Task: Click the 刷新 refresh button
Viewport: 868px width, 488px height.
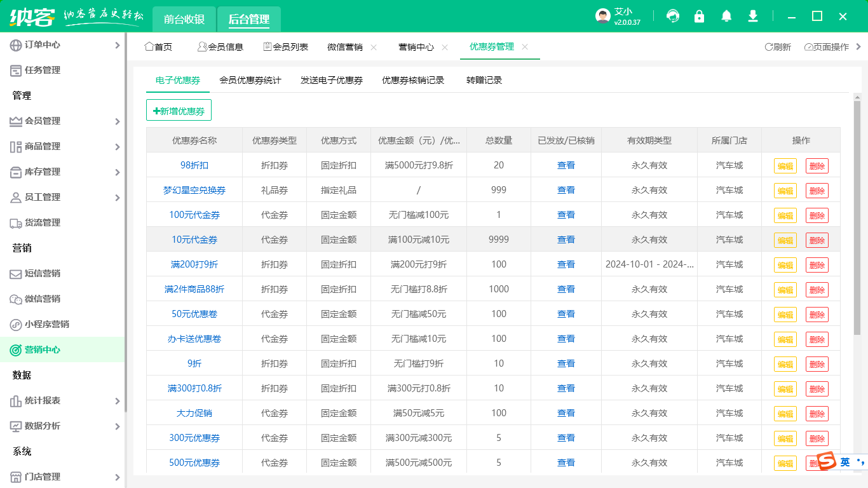Action: pyautogui.click(x=778, y=47)
